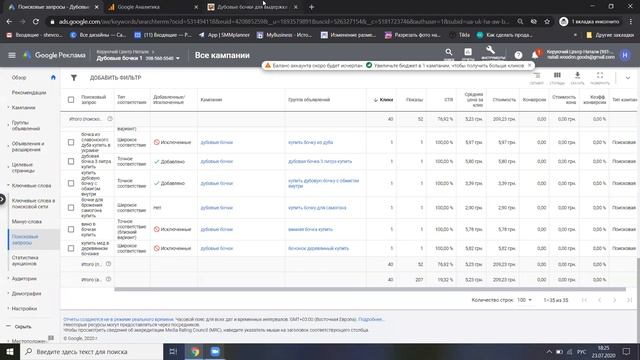
Task: Toggle the select-all checkbox in the table header
Action: (71, 100)
